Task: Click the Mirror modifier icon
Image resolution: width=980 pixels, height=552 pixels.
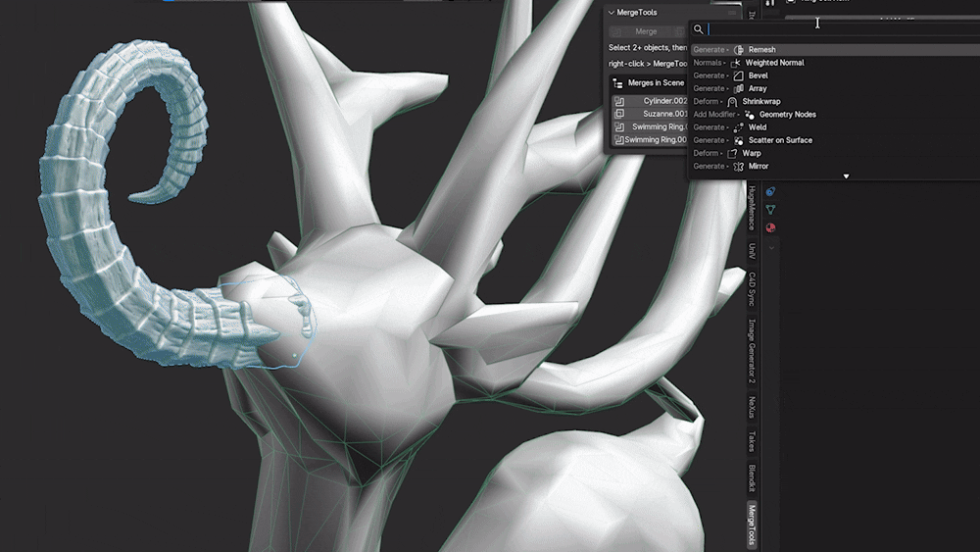Action: [x=739, y=167]
